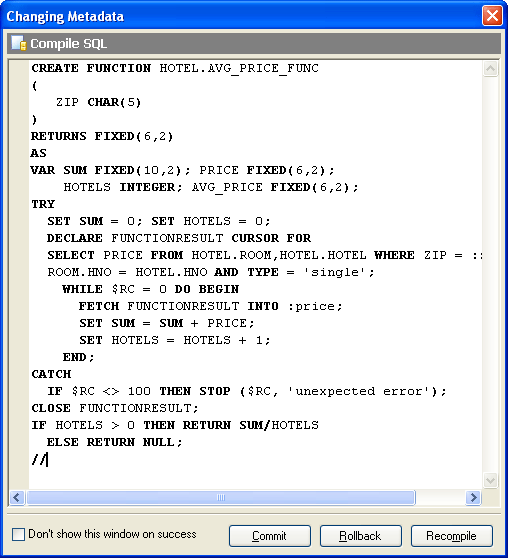This screenshot has width=508, height=558.
Task: Click the WHILE $RC = 0 DO BEGIN line
Action: coord(150,289)
